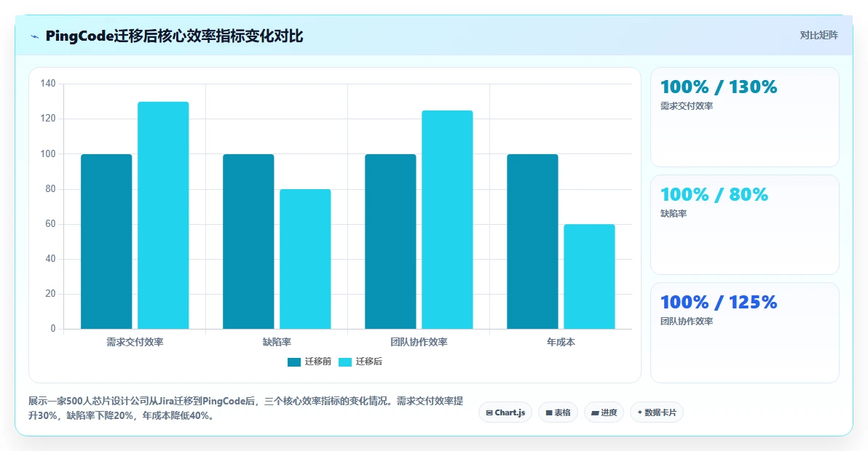Click the lightning icon beside the title
This screenshot has height=451, width=868.
point(34,36)
